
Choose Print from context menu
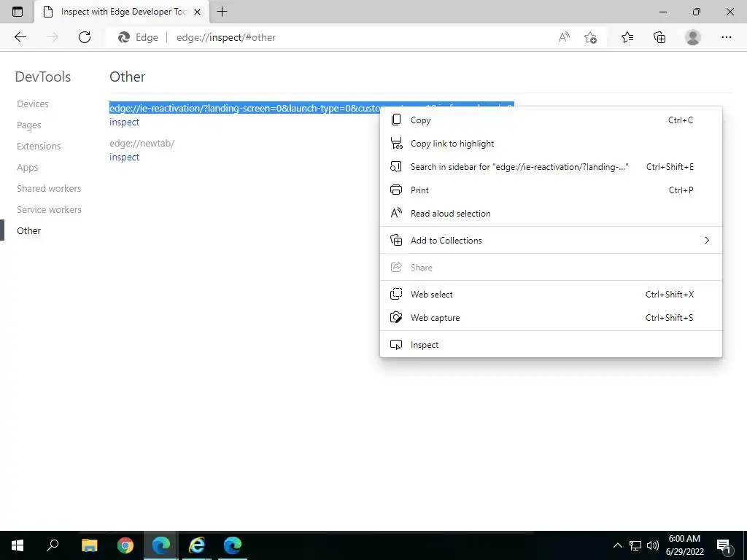click(x=551, y=190)
